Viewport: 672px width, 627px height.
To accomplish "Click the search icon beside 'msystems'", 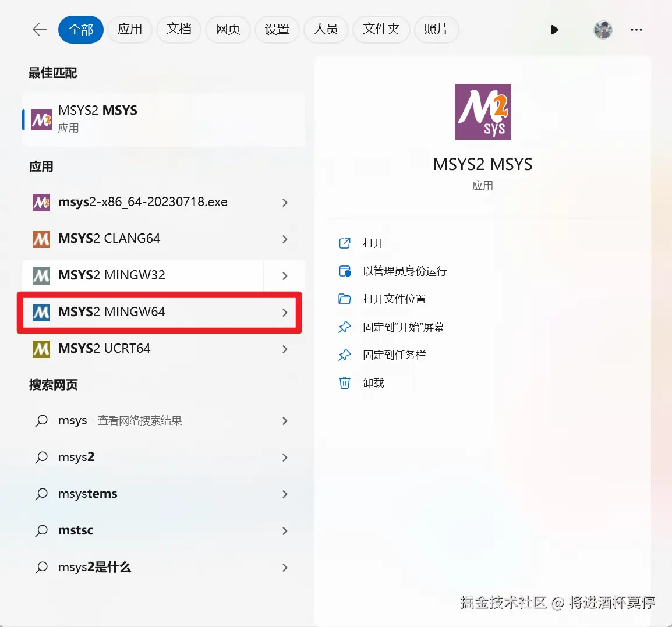I will (41, 494).
